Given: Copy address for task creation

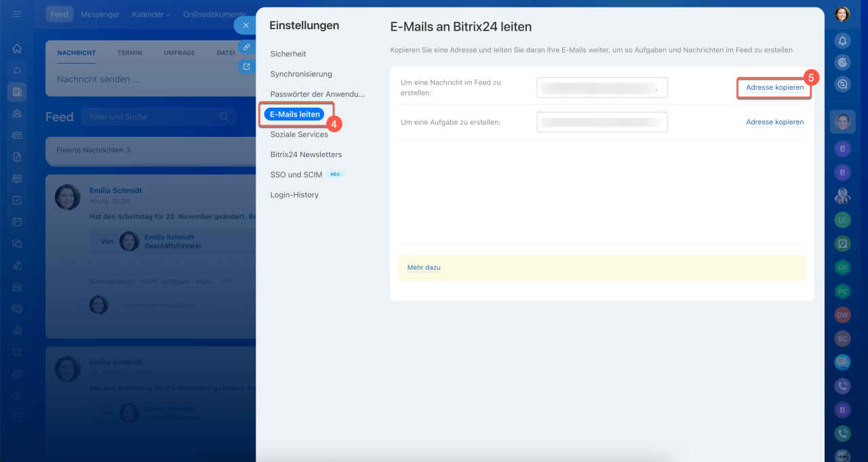Looking at the screenshot, I should pos(775,123).
